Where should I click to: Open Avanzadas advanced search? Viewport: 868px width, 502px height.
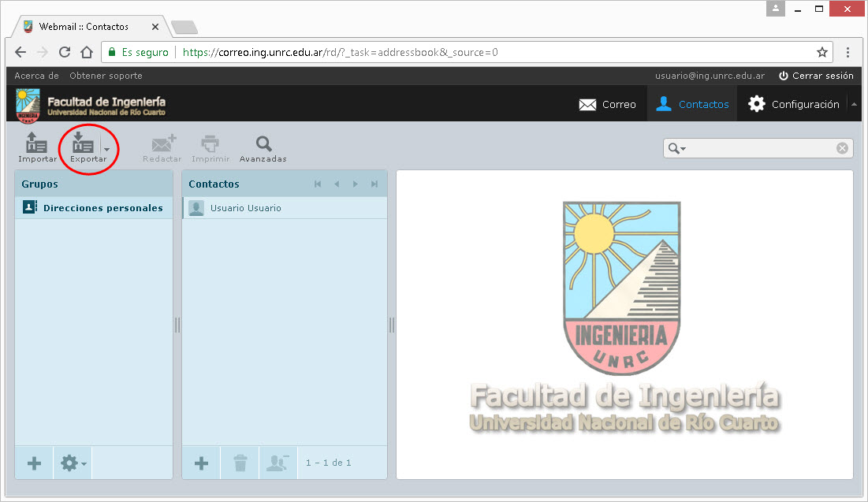(x=263, y=149)
